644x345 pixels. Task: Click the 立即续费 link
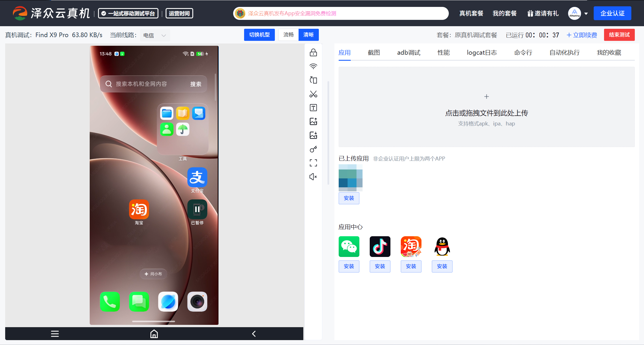pyautogui.click(x=582, y=35)
